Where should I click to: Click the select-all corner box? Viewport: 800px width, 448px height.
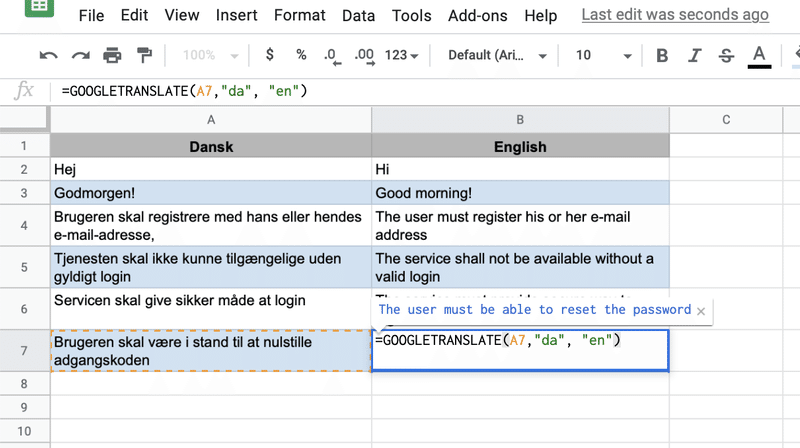click(24, 120)
